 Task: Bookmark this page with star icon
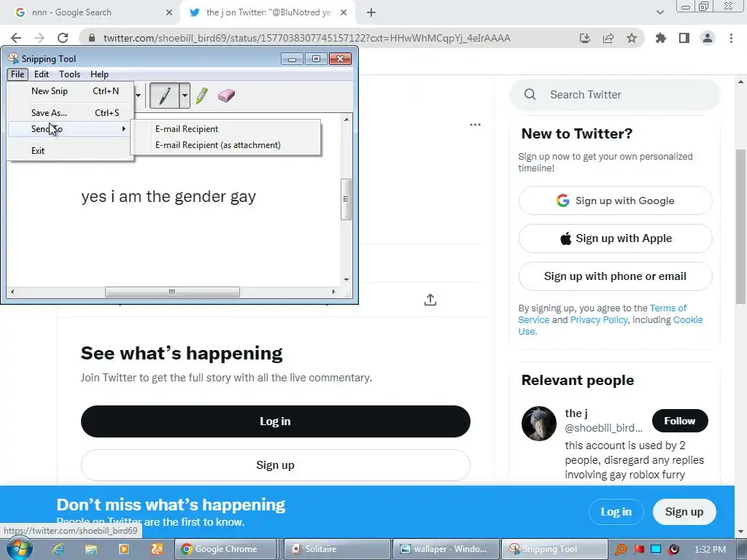pyautogui.click(x=632, y=38)
